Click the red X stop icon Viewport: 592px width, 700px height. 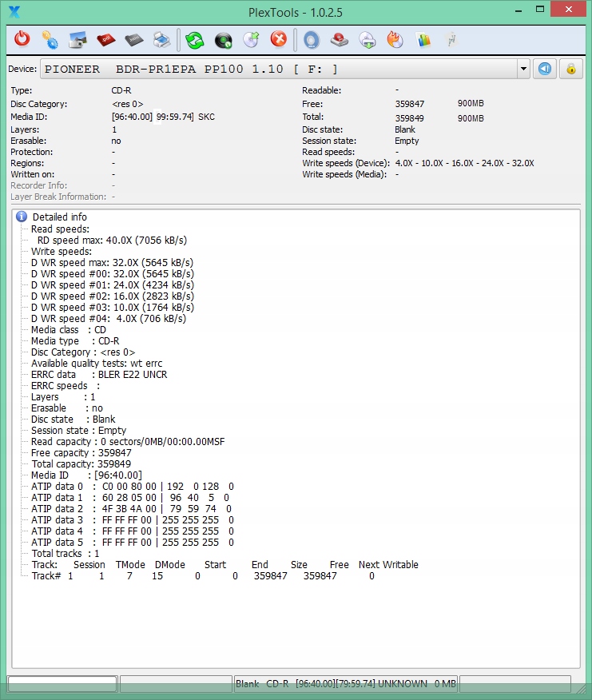point(278,39)
